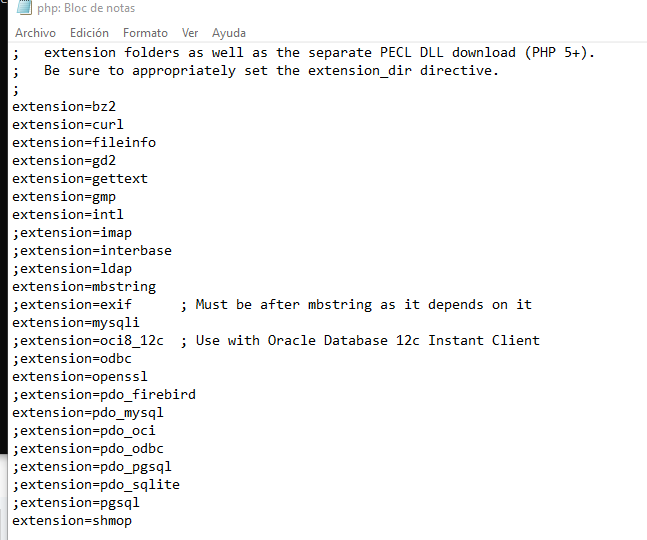Click the extension=pdo_mysql line

tap(88, 413)
